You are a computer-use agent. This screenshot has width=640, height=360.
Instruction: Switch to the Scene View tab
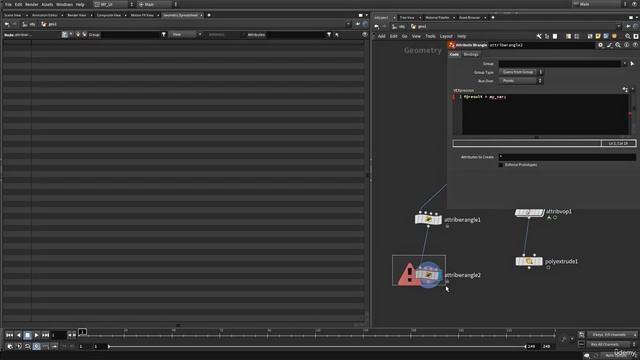pyautogui.click(x=12, y=15)
